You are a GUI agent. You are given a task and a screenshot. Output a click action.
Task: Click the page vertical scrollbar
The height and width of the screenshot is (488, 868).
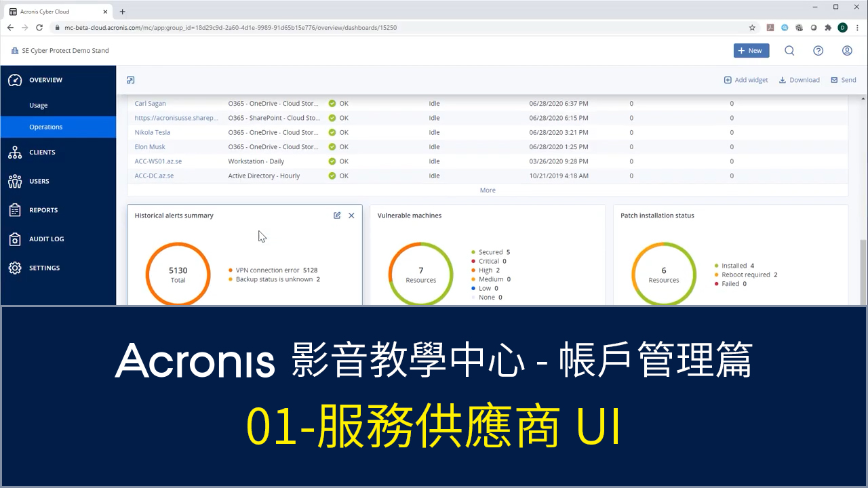pos(863,271)
